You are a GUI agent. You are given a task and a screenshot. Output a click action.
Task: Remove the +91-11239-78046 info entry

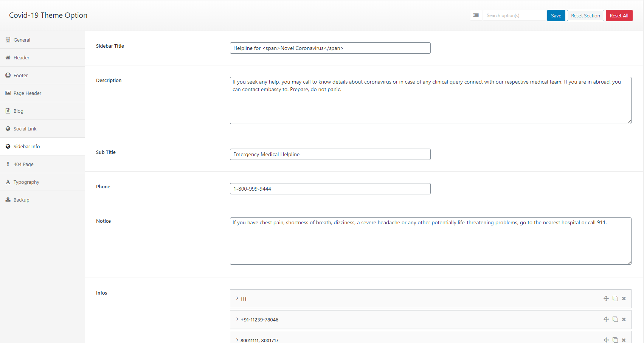click(624, 319)
